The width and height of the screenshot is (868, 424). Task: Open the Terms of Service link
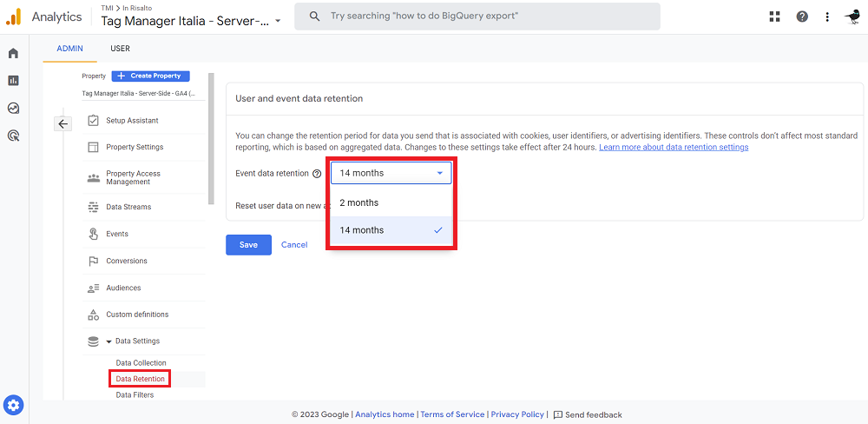(x=452, y=414)
